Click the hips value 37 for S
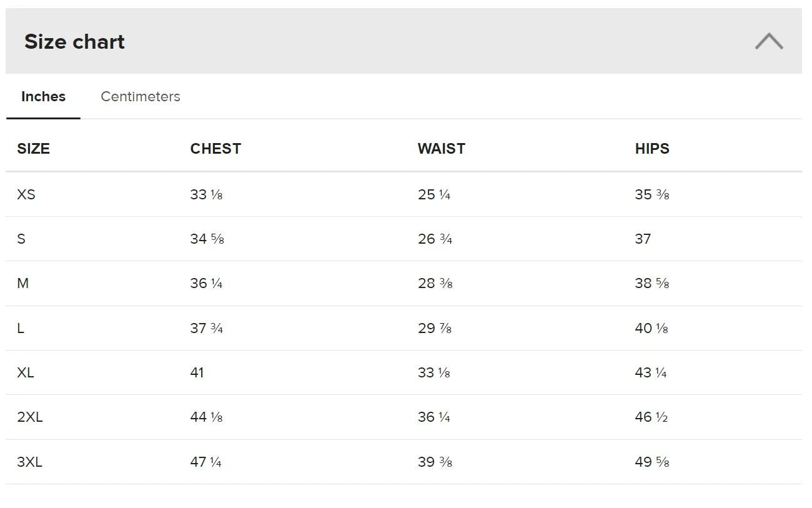812x508 pixels. click(643, 239)
